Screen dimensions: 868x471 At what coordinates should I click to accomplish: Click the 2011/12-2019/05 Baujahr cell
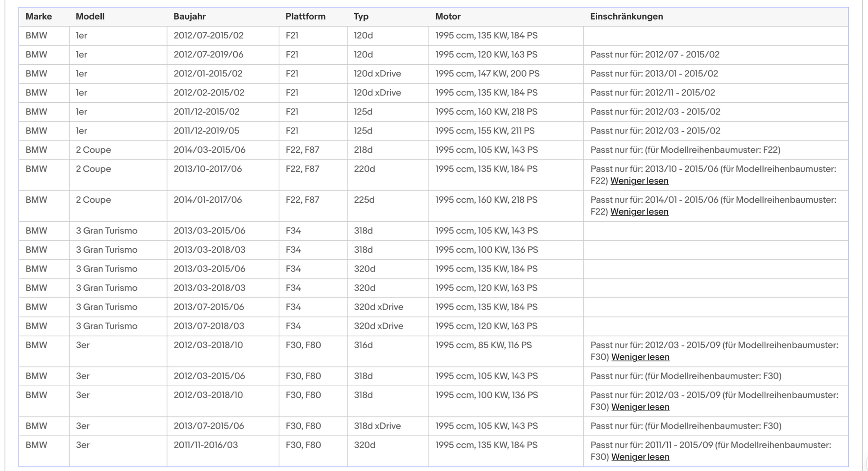coord(223,131)
